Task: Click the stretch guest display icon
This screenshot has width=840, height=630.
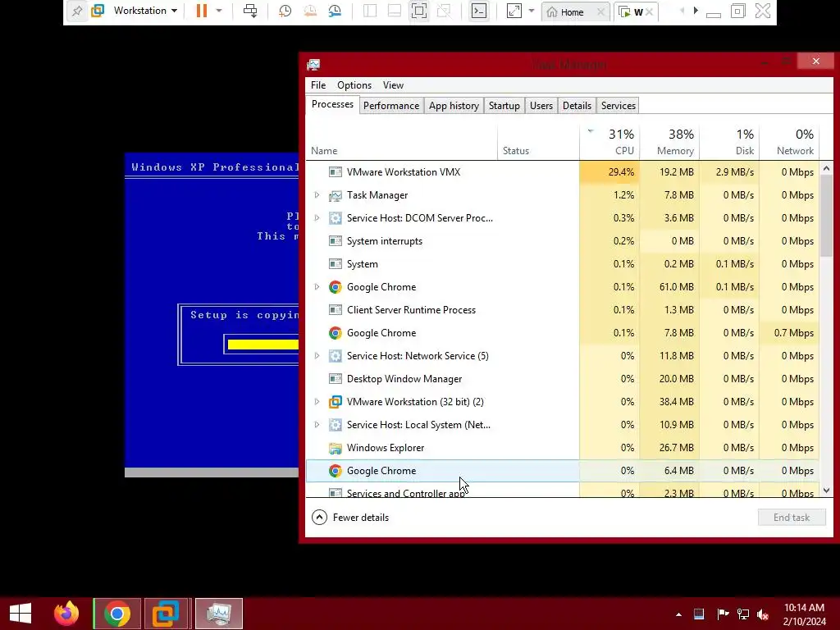Action: tap(514, 11)
